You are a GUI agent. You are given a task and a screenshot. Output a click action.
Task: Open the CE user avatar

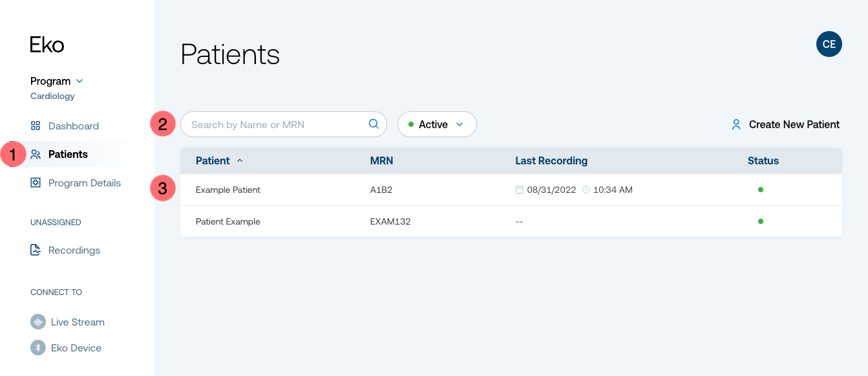(x=829, y=44)
